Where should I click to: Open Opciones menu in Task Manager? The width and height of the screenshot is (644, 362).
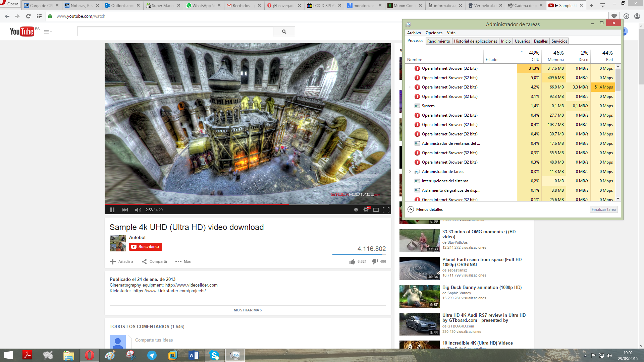pos(434,33)
